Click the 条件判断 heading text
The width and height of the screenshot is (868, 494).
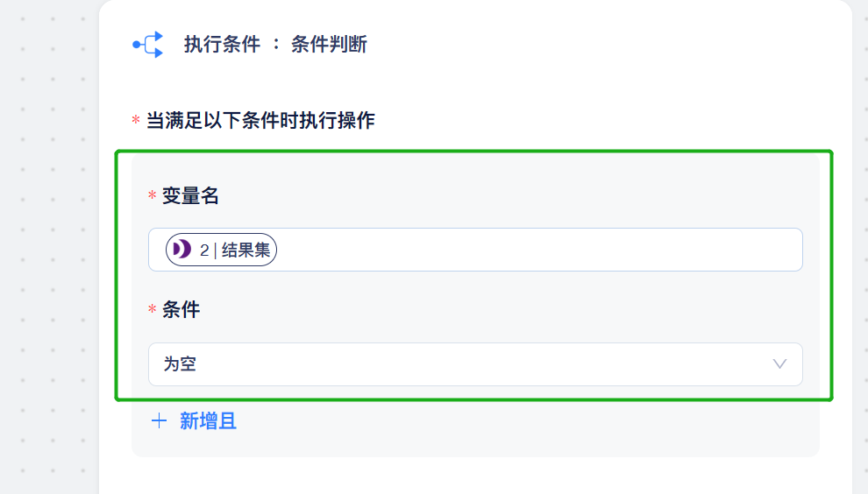[329, 45]
